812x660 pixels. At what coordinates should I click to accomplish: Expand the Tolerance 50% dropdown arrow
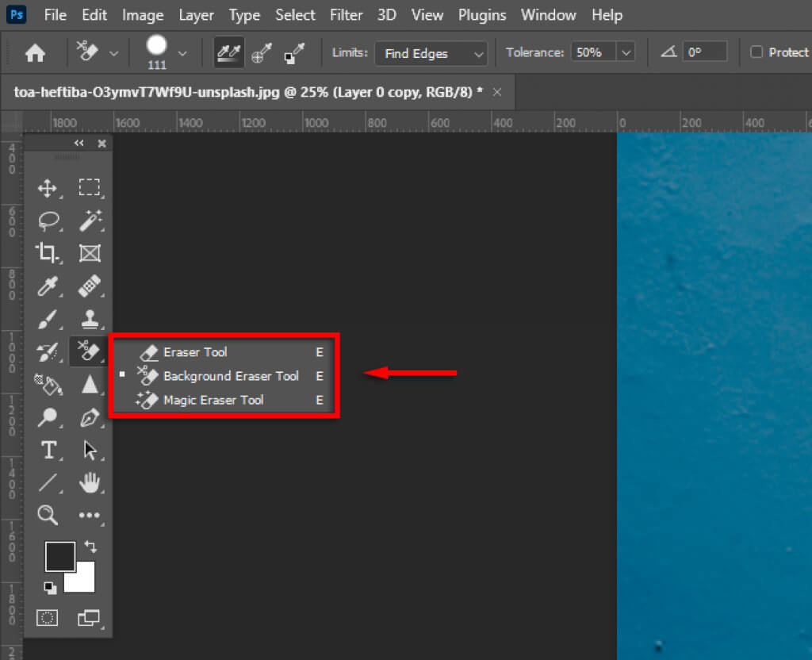pos(626,53)
